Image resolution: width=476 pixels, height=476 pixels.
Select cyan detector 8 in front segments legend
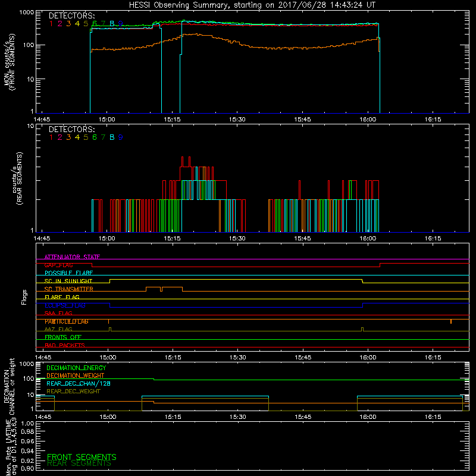coord(112,24)
